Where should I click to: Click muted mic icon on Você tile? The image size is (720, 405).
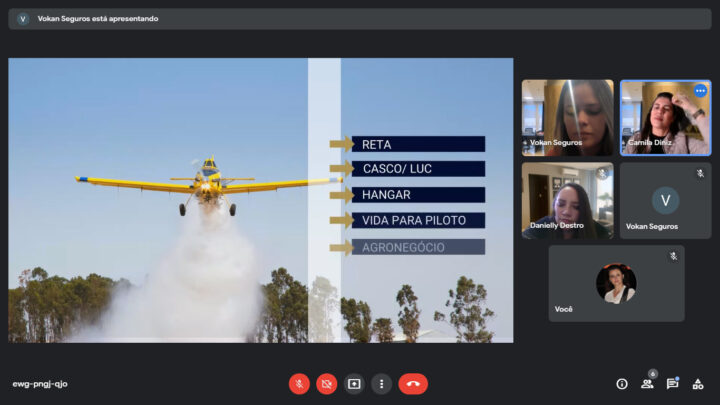673,257
